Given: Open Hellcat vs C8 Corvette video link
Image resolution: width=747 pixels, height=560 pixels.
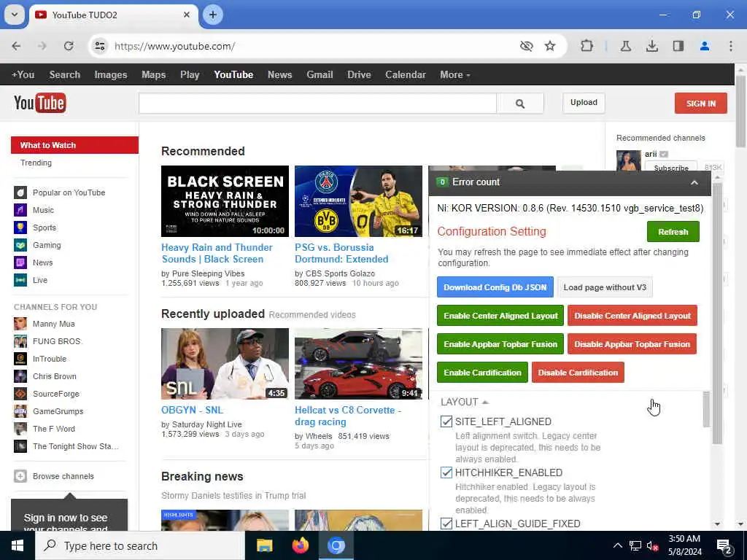Looking at the screenshot, I should 348,416.
